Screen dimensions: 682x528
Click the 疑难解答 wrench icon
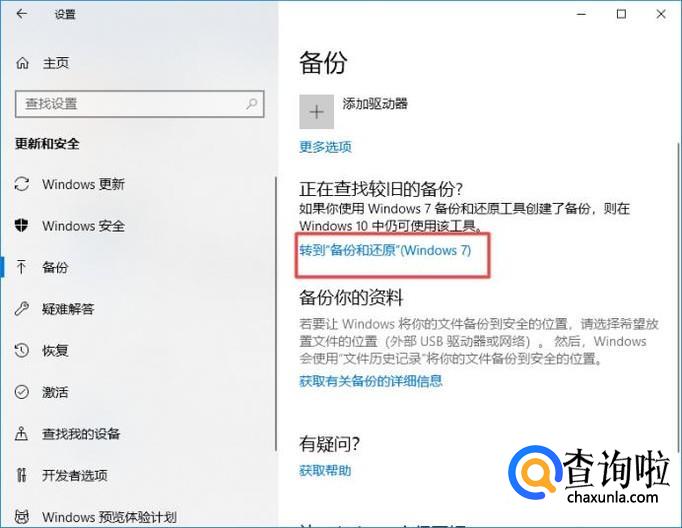coord(21,309)
